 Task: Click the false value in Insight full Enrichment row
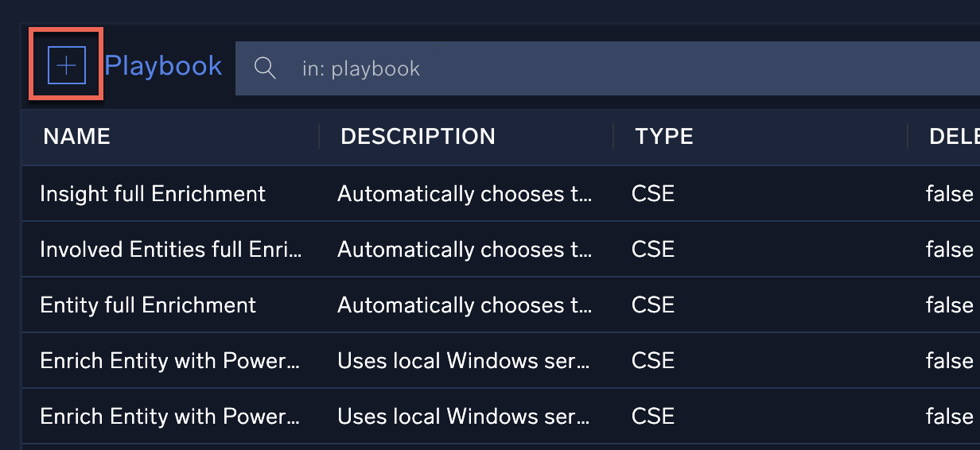click(949, 193)
